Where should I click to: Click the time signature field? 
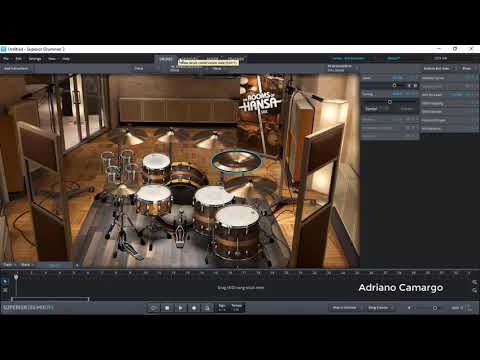pos(222,307)
